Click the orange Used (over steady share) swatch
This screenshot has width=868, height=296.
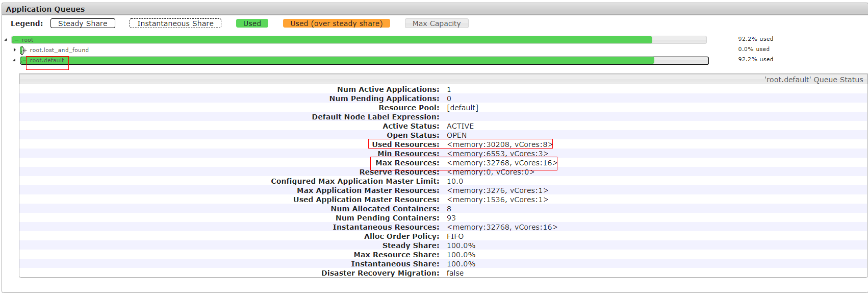click(x=336, y=23)
